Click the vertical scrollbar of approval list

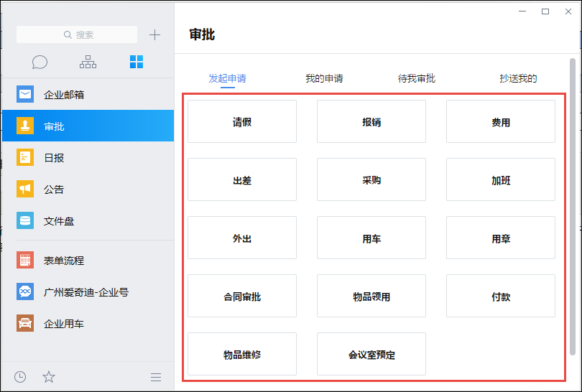click(x=573, y=207)
